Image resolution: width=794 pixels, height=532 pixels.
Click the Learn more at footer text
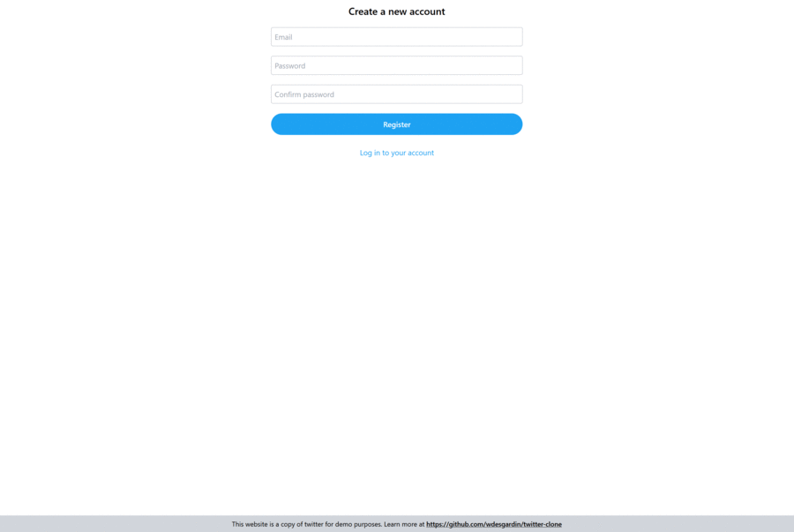click(x=404, y=524)
